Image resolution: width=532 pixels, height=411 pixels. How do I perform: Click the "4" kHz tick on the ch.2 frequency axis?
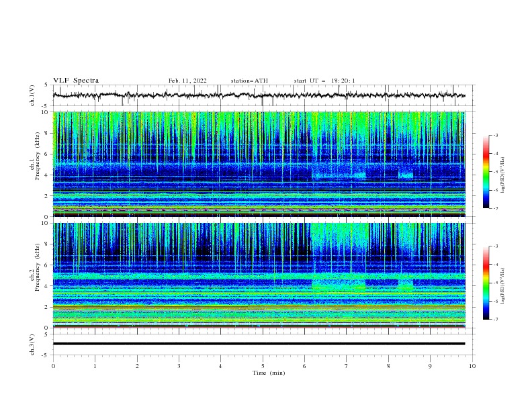click(x=46, y=286)
